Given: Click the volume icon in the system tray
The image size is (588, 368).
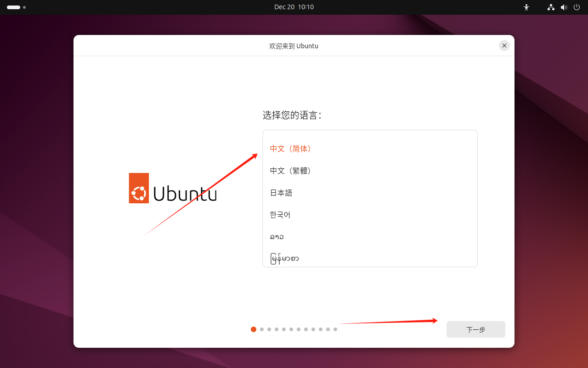Looking at the screenshot, I should click(564, 7).
